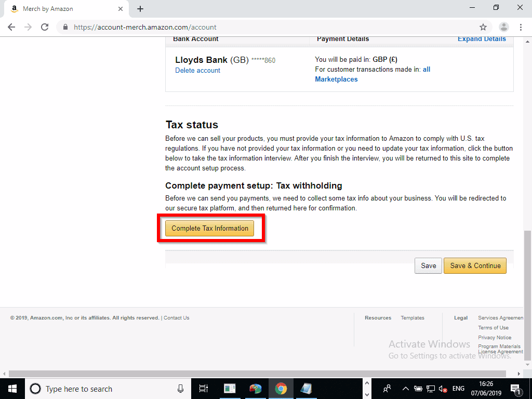
Task: Open Program Materials License Agreement
Action: click(x=500, y=349)
